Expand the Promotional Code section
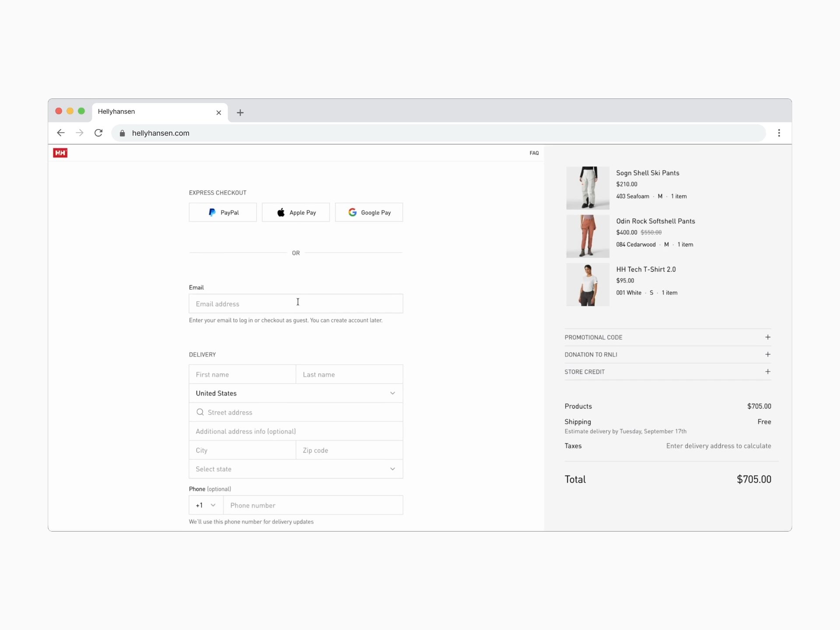840x630 pixels. click(x=767, y=337)
